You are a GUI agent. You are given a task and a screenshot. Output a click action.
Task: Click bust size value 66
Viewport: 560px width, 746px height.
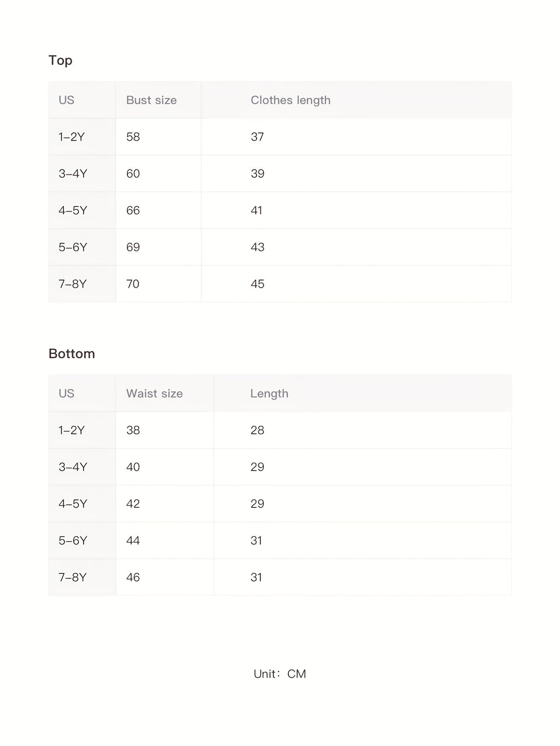(133, 211)
